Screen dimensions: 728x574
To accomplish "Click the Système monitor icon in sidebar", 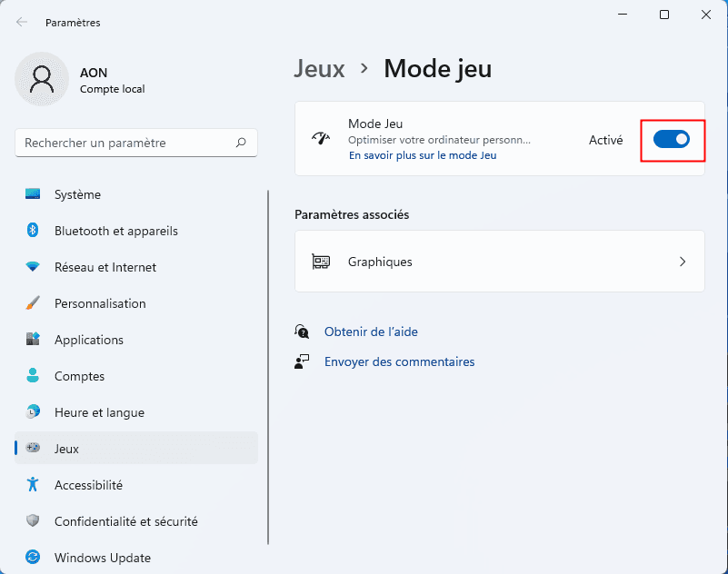I will 34,194.
